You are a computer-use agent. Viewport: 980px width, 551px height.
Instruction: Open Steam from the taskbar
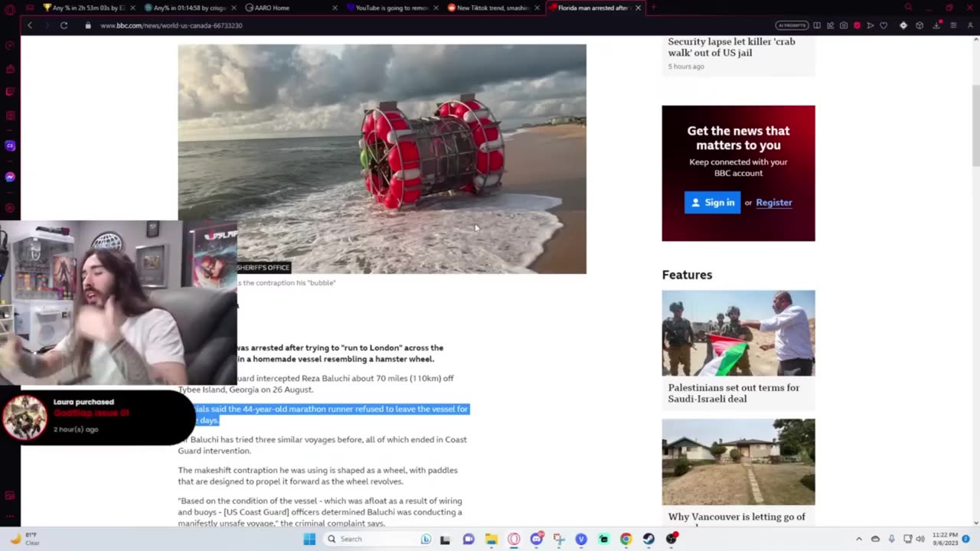click(648, 539)
